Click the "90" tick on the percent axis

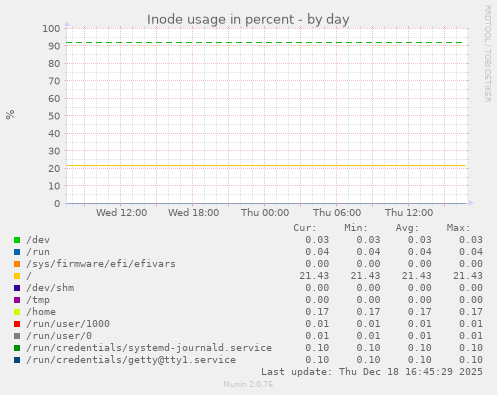[x=54, y=46]
